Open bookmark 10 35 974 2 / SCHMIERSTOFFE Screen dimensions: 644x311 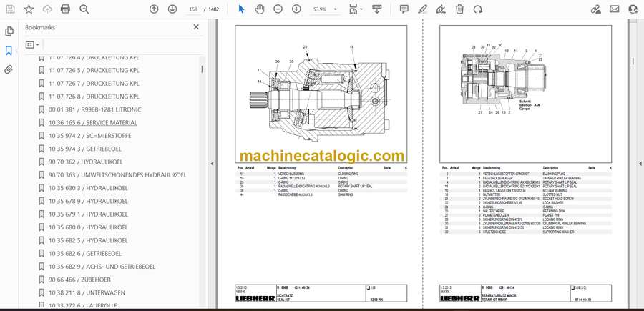point(90,135)
